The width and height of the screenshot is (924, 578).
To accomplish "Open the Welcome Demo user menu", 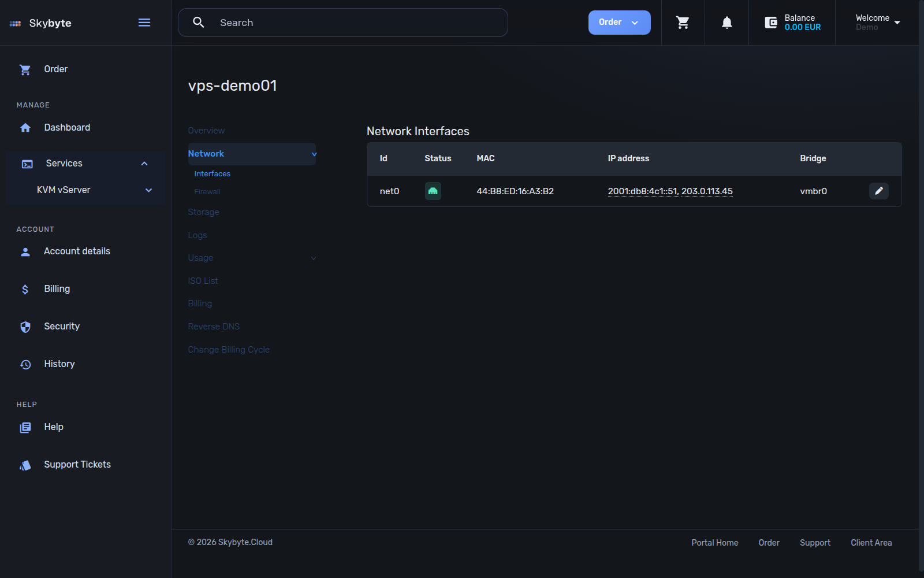I will coord(877,23).
